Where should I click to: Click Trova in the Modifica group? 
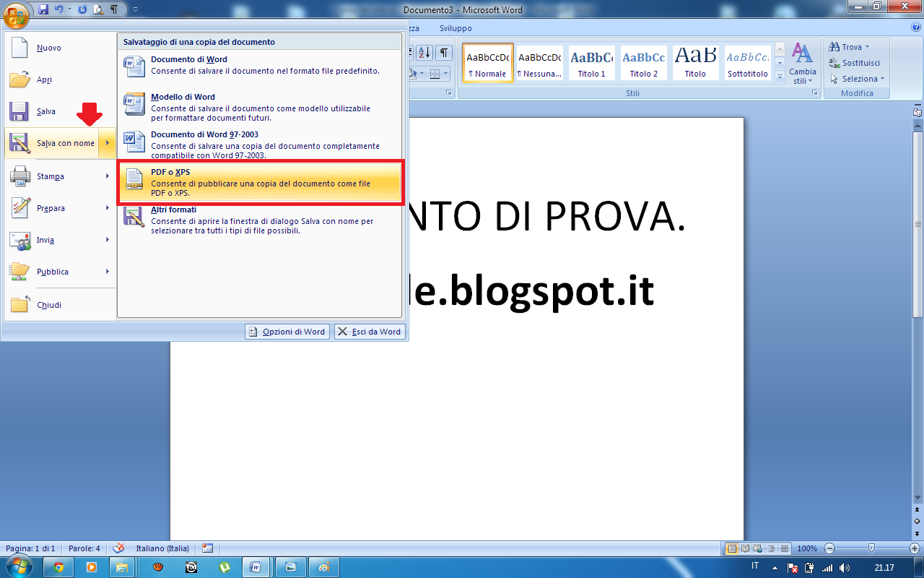pyautogui.click(x=849, y=47)
